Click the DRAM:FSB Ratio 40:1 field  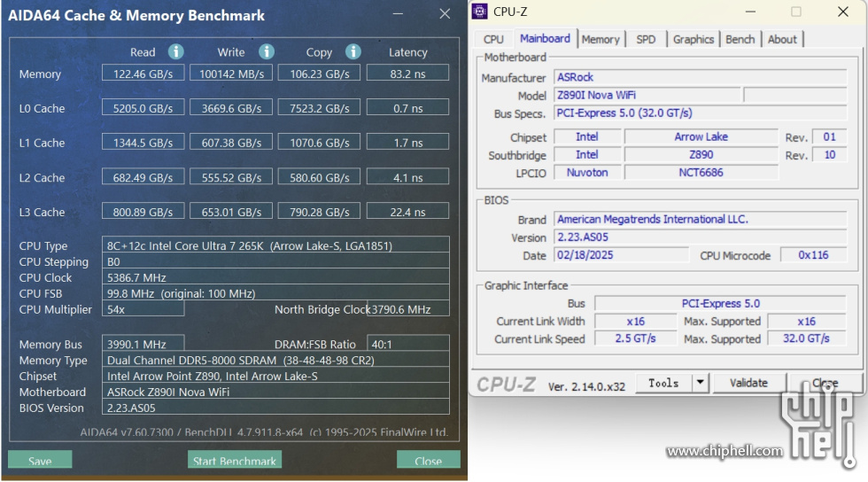coord(408,344)
